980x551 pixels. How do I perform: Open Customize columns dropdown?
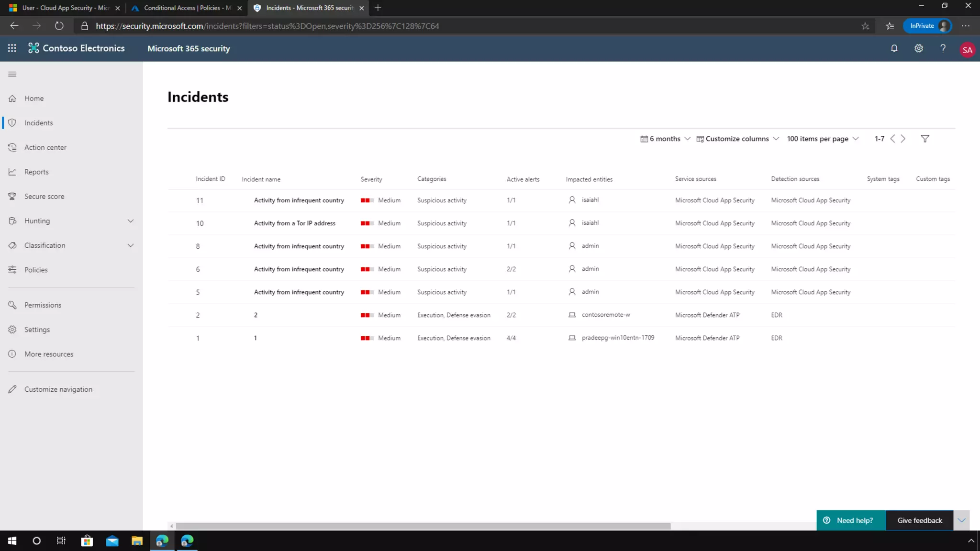(x=737, y=139)
